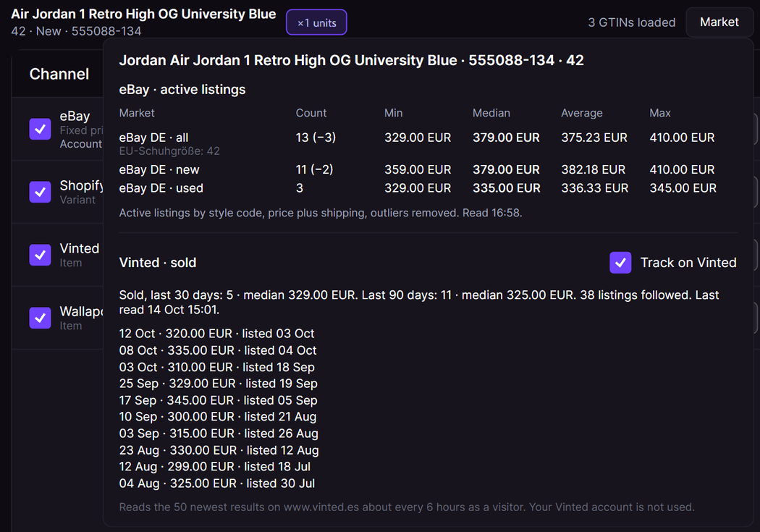The width and height of the screenshot is (760, 532).
Task: Click the Channel column header
Action: coord(59,74)
